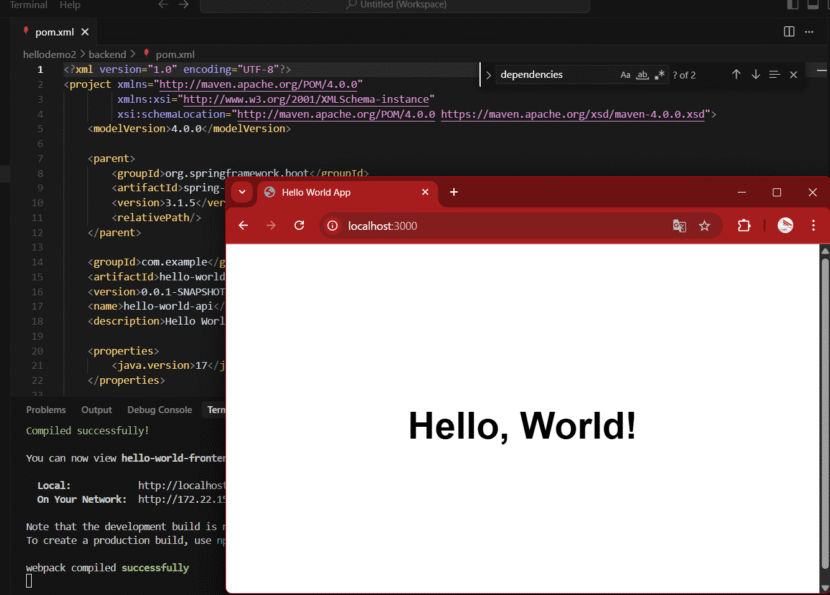Split the editor to the right

coord(789,32)
